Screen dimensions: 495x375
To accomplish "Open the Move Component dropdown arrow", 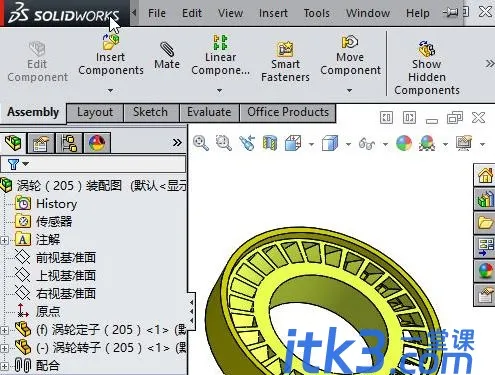I will 349,90.
